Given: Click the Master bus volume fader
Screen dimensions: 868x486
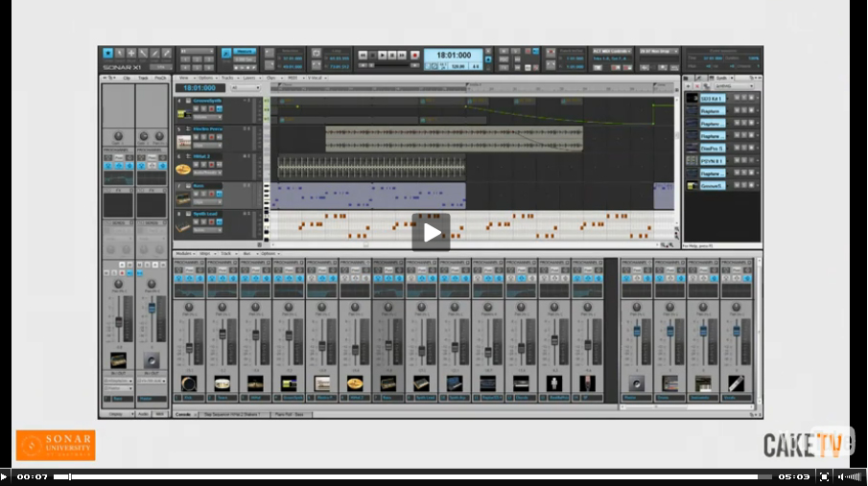Looking at the screenshot, I should pos(637,331).
